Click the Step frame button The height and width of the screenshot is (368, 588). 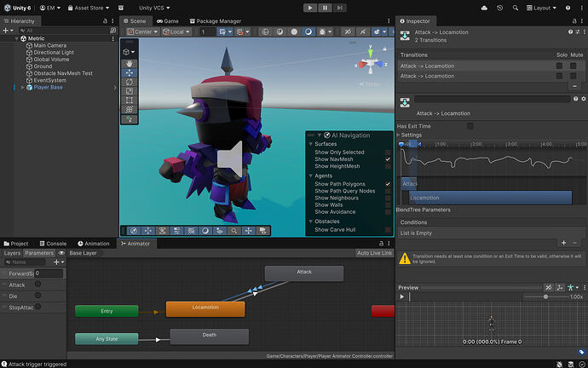[339, 8]
